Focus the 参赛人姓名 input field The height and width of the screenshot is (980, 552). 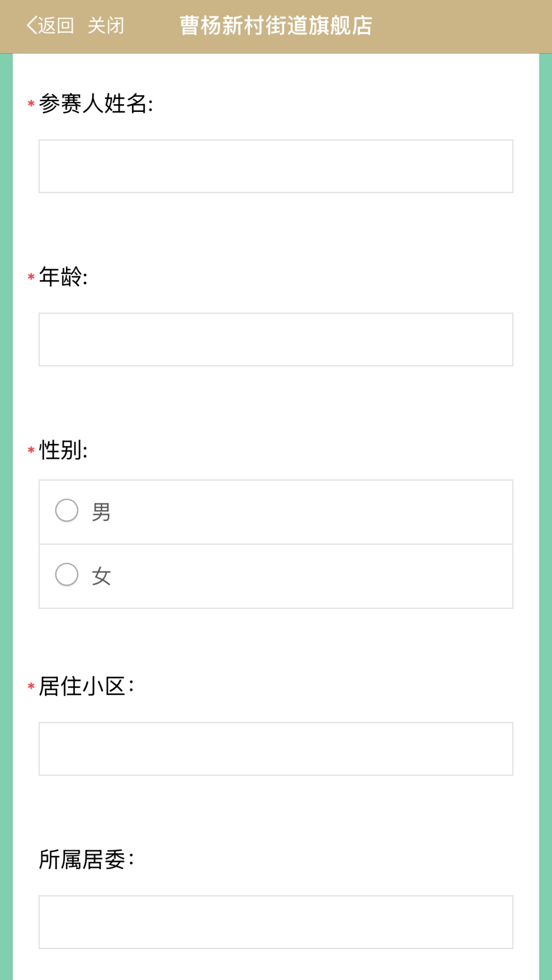pyautogui.click(x=276, y=166)
